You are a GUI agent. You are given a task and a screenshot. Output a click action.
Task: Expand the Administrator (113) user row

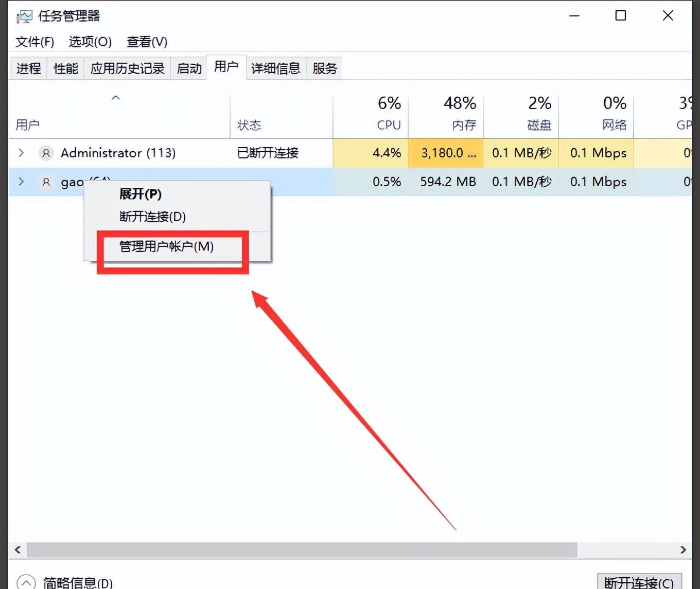[21, 153]
